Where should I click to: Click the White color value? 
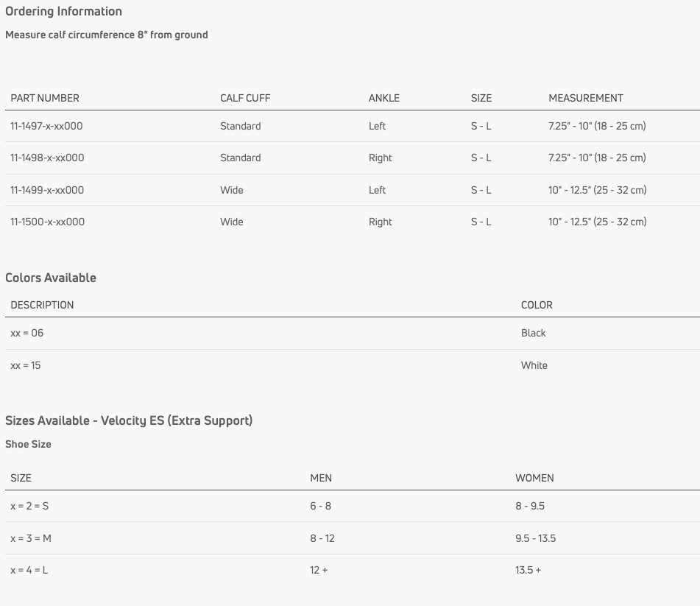point(534,365)
